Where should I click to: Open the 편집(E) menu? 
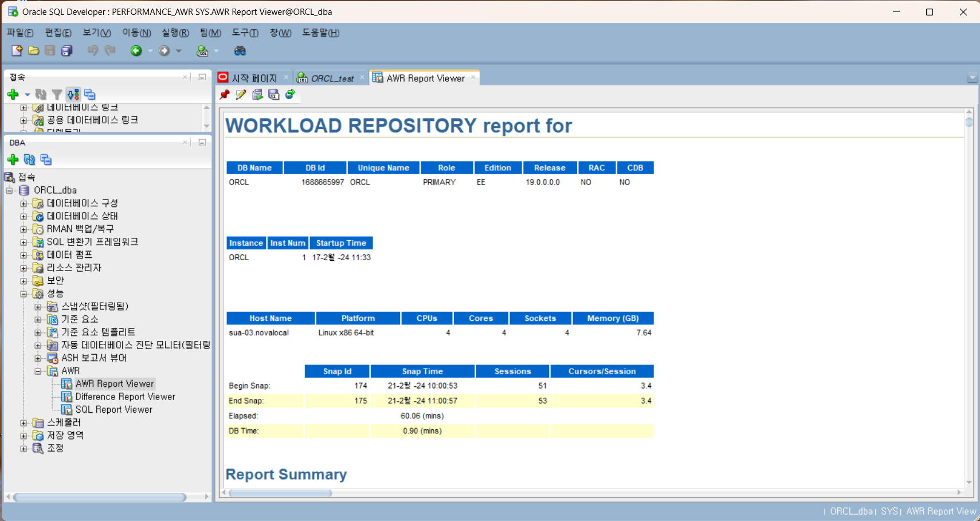(x=58, y=33)
